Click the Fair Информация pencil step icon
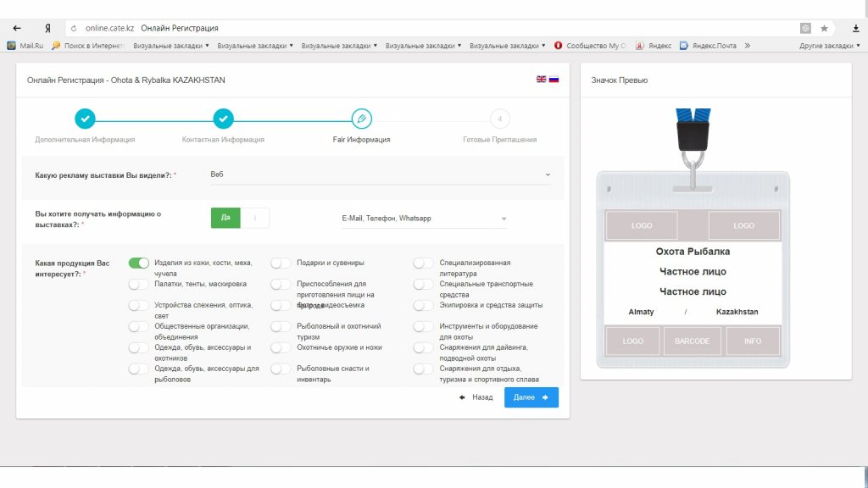This screenshot has height=488, width=868. point(361,119)
